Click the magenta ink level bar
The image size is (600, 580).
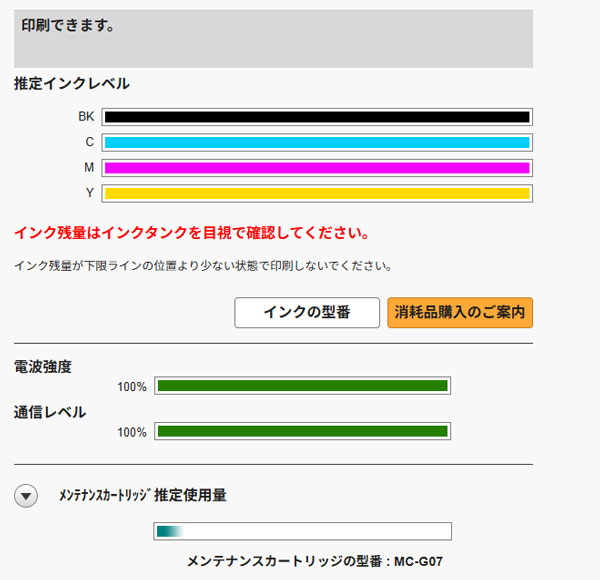click(x=317, y=167)
